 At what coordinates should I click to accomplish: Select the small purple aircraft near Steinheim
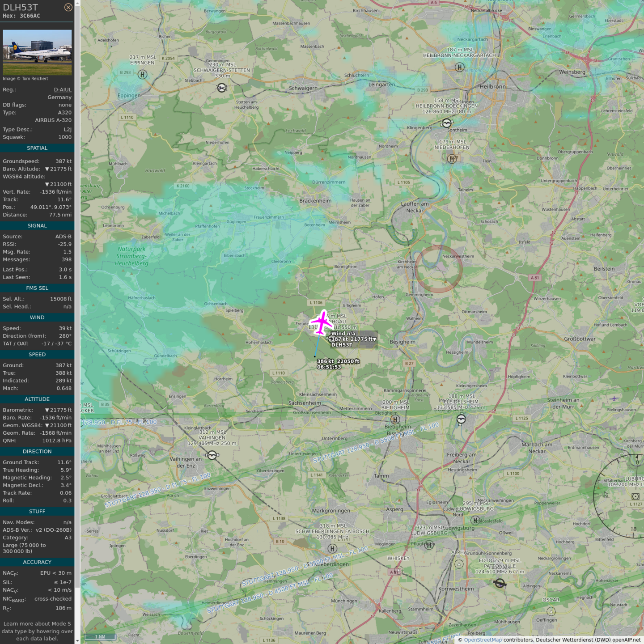(x=614, y=398)
